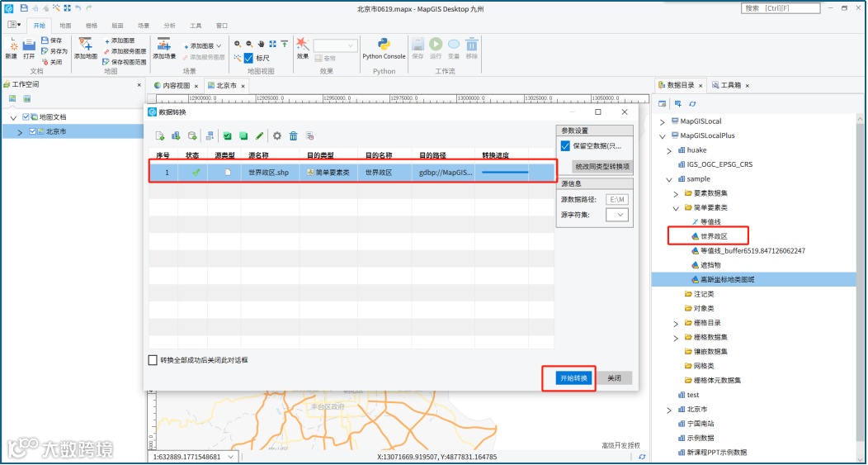Open the Python Console
Screen dimensions: 868x465
[x=384, y=49]
